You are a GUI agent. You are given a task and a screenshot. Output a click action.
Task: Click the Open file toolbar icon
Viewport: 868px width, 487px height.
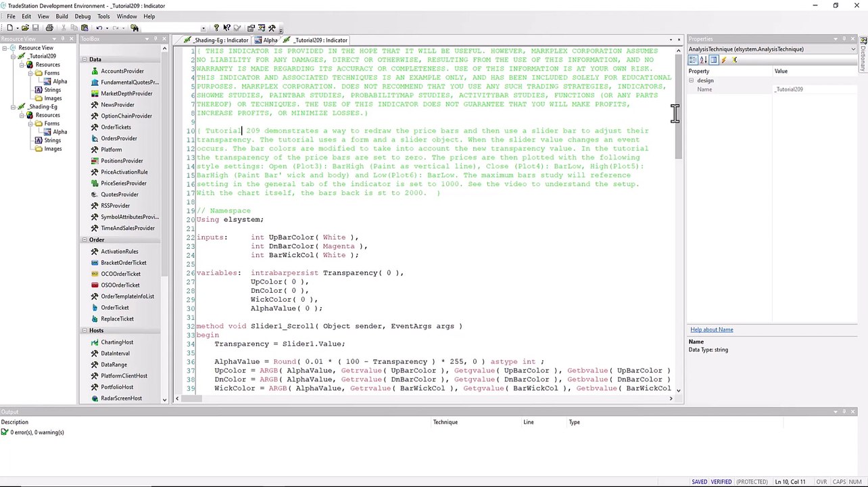click(25, 28)
